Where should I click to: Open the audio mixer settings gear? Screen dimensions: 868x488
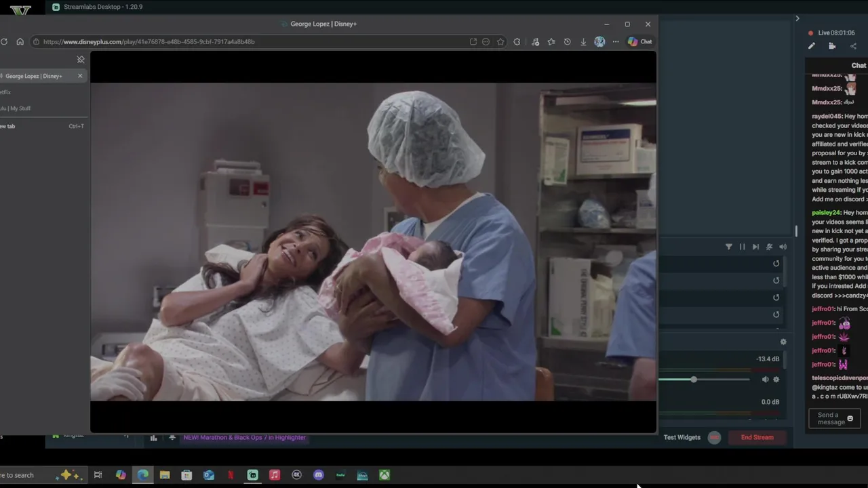(x=783, y=342)
